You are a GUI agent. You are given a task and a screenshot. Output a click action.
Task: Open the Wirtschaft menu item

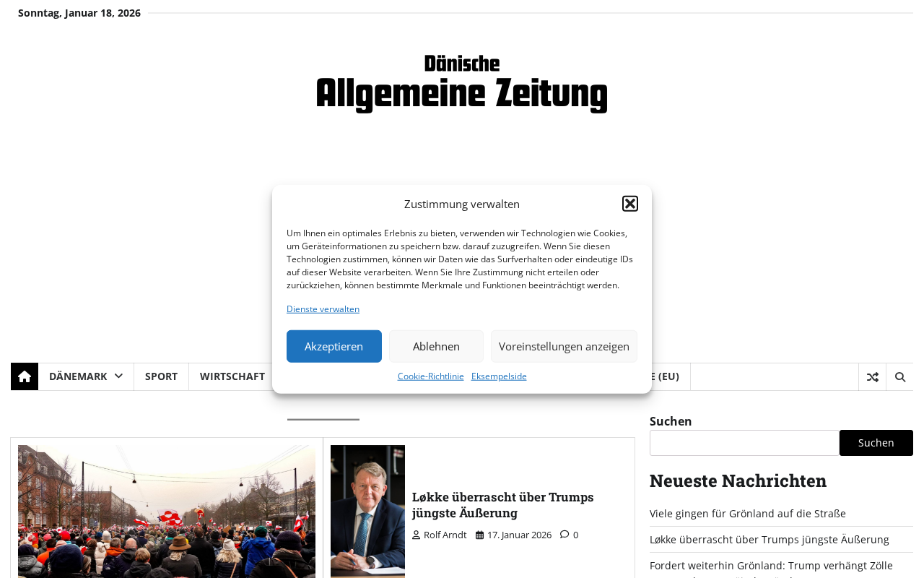[x=232, y=376]
